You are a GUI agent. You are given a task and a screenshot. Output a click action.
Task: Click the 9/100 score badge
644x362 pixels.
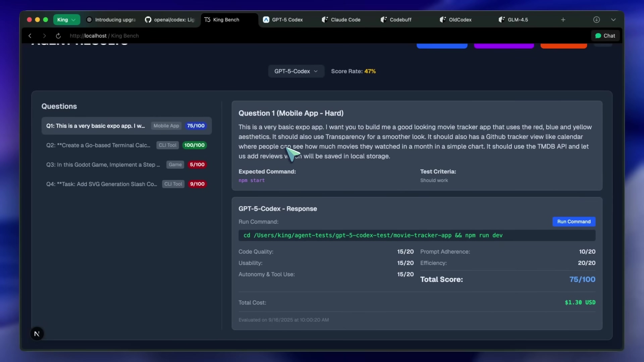click(197, 184)
